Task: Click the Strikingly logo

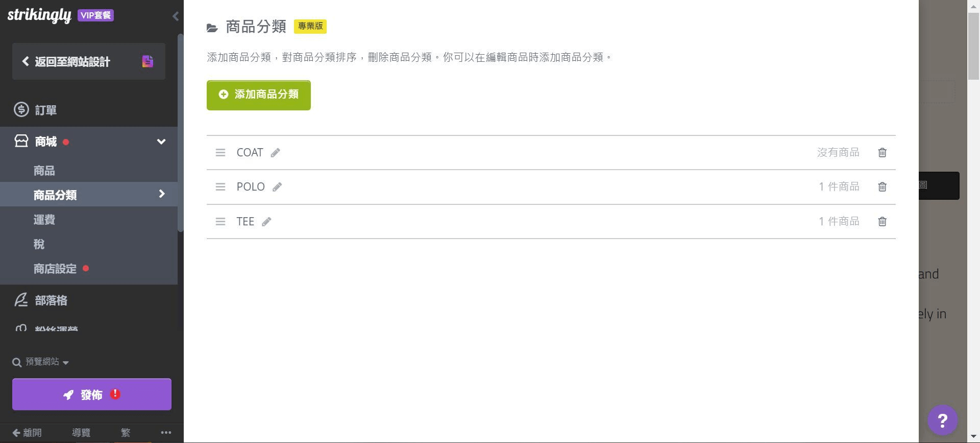Action: click(x=39, y=15)
